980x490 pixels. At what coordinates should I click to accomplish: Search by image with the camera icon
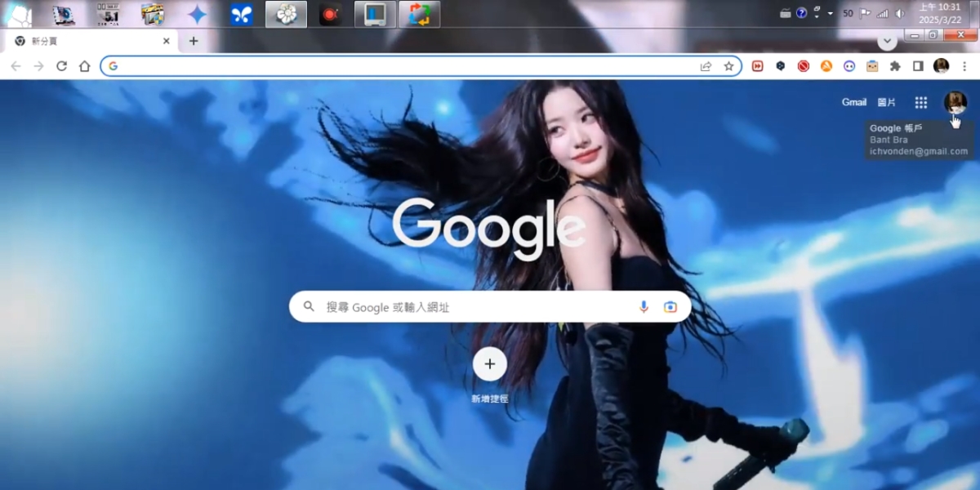pos(670,307)
